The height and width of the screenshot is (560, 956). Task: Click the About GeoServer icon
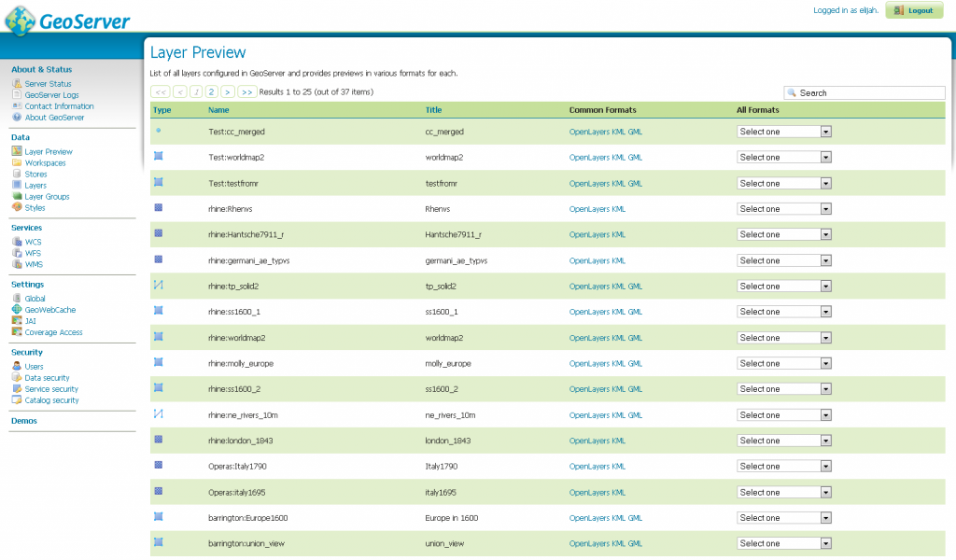pyautogui.click(x=17, y=117)
